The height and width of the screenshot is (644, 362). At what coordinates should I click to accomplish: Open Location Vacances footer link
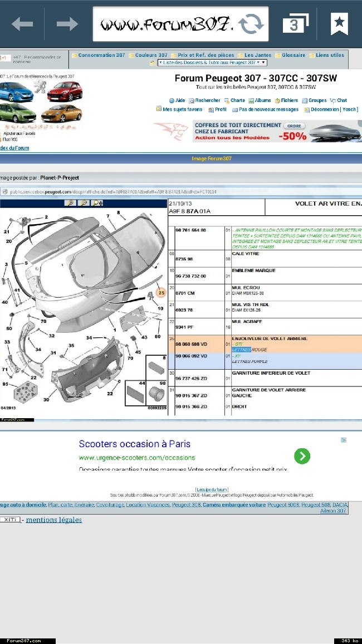point(148,505)
